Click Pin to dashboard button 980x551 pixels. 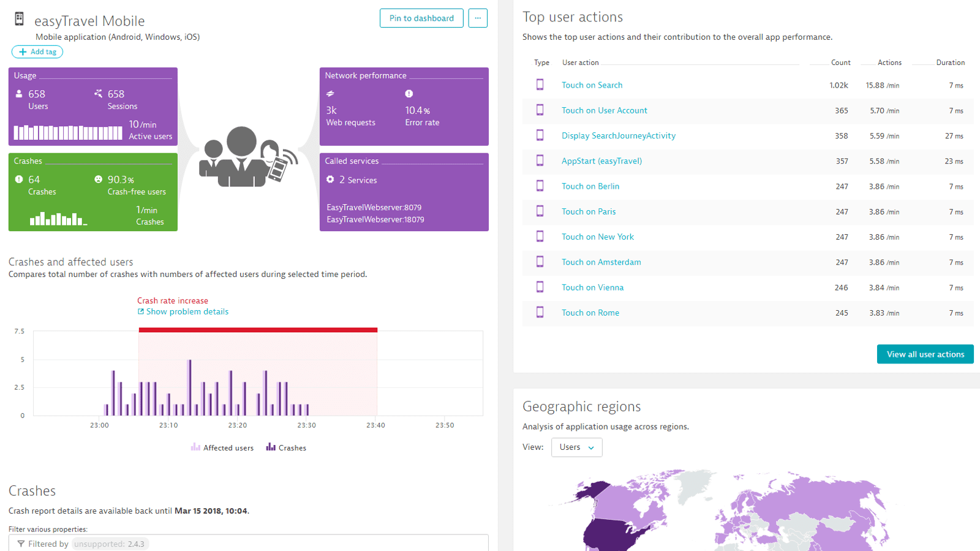tap(421, 18)
